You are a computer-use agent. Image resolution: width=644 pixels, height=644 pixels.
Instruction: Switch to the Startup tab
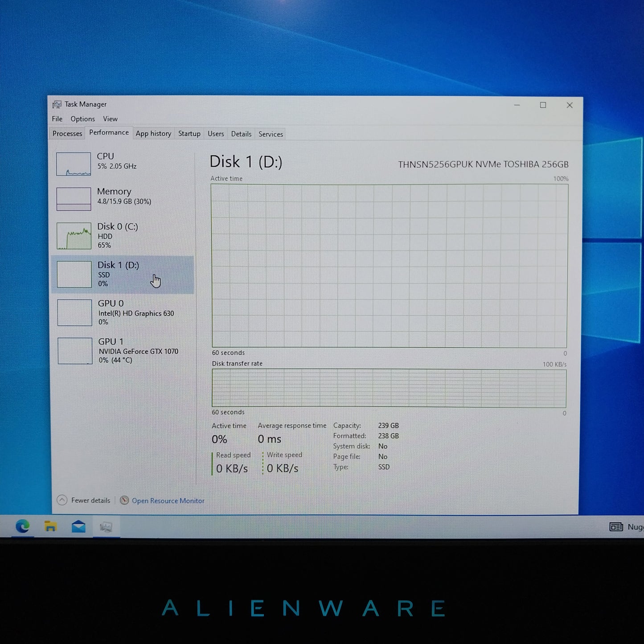click(189, 134)
